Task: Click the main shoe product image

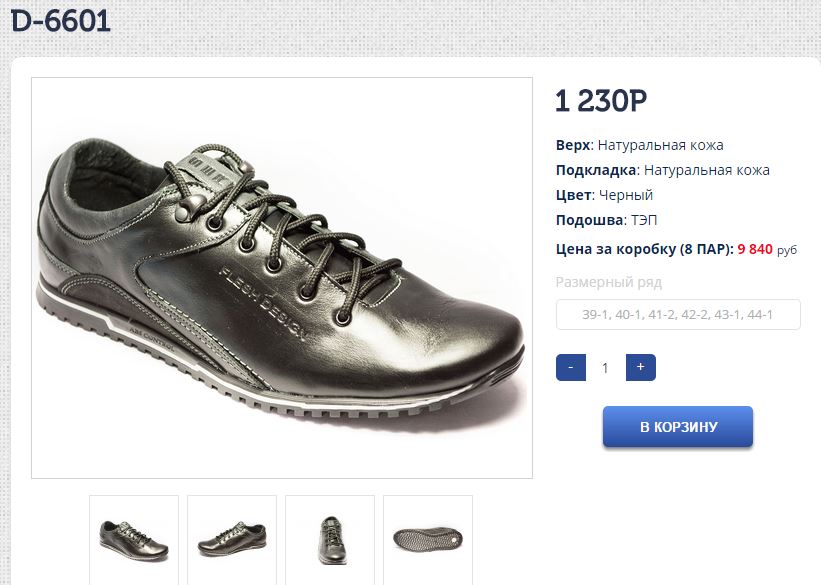Action: point(282,278)
